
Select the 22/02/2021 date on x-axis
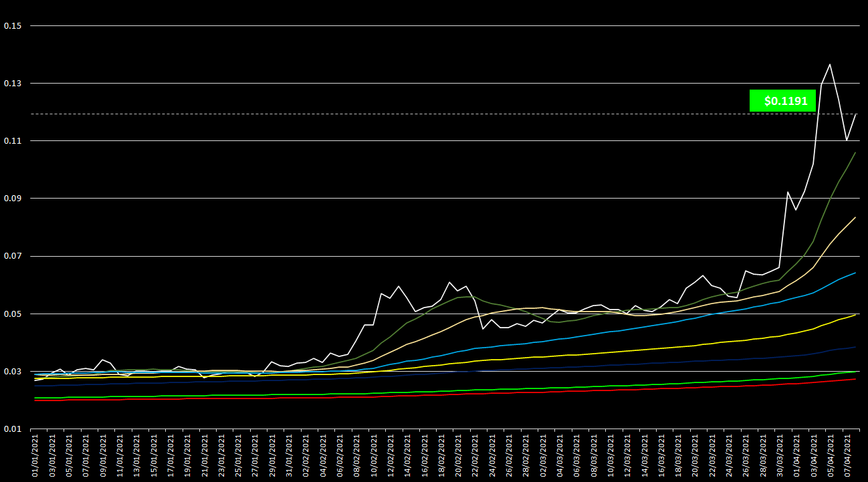pyautogui.click(x=476, y=456)
